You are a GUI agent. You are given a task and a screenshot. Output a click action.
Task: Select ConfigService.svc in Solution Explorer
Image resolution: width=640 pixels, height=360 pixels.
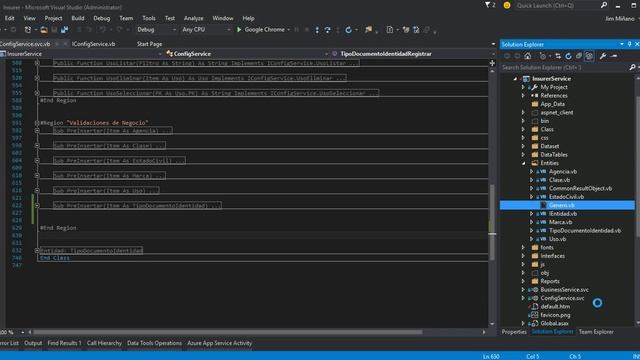[562, 298]
